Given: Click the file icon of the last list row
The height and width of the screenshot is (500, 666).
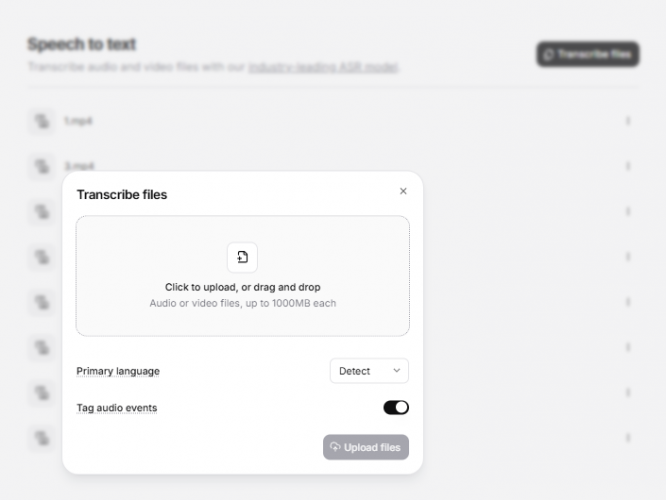Looking at the screenshot, I should click(41, 438).
